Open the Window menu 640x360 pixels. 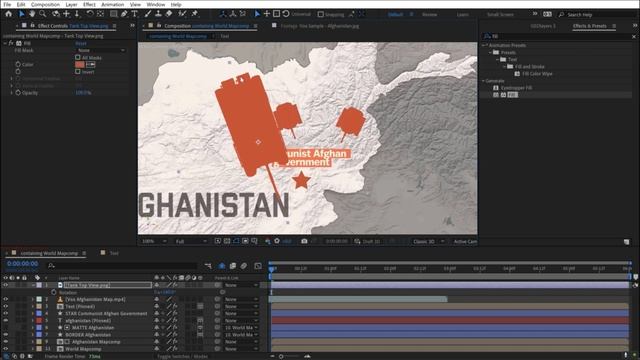(156, 4)
